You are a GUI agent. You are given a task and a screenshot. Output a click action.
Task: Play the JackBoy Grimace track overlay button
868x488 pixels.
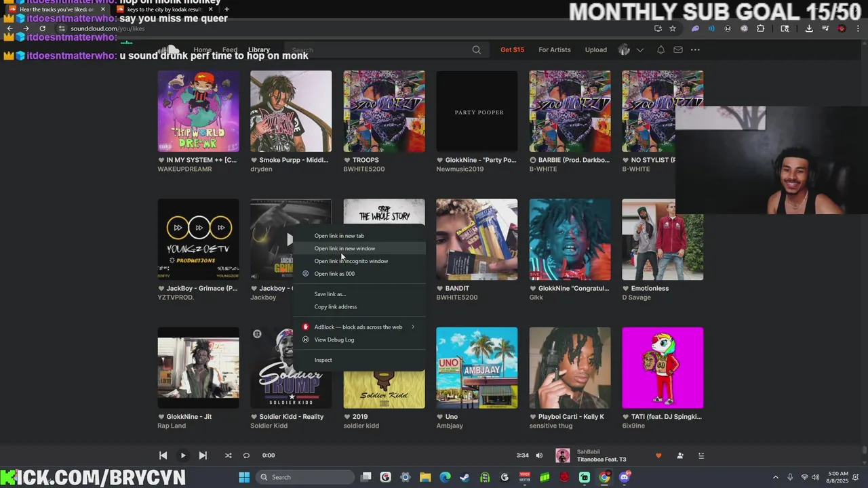(x=290, y=239)
